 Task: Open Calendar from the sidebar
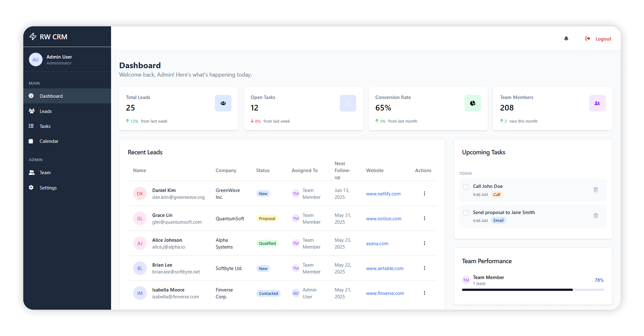click(49, 141)
